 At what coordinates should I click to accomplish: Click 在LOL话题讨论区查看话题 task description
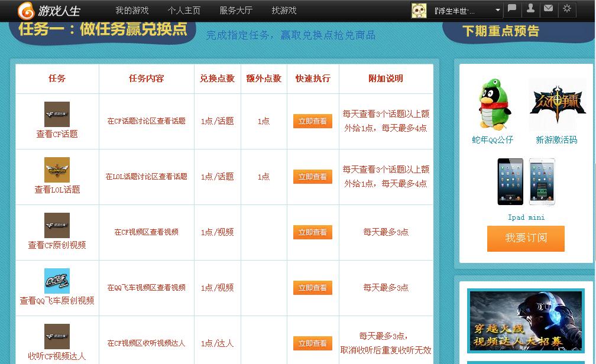pos(147,177)
